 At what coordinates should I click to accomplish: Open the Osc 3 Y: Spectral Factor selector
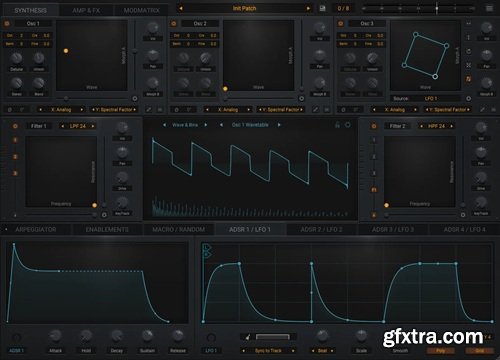pos(448,109)
